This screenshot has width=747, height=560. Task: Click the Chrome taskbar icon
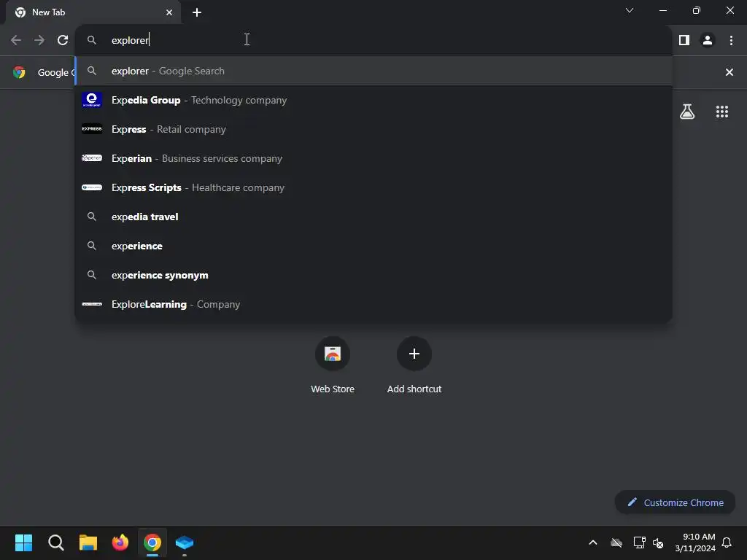pyautogui.click(x=152, y=542)
